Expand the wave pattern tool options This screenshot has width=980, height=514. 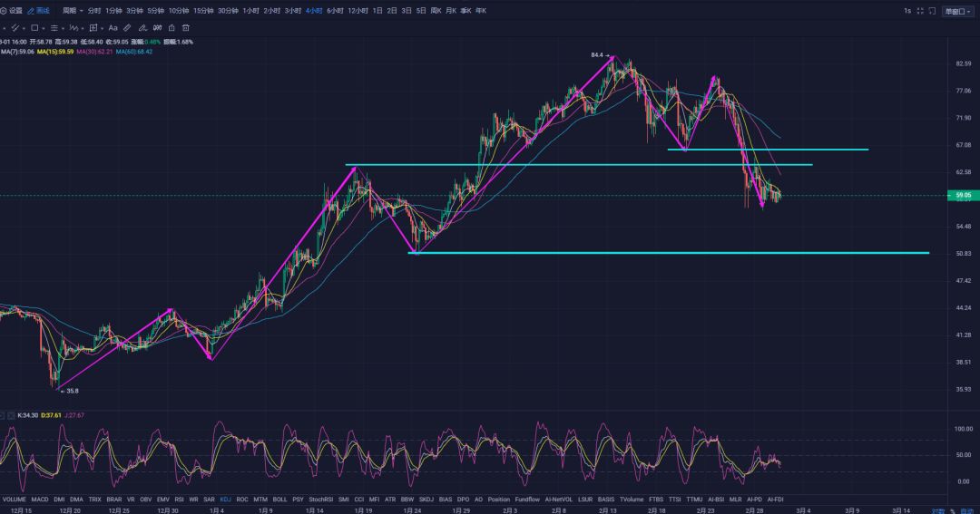pyautogui.click(x=83, y=28)
